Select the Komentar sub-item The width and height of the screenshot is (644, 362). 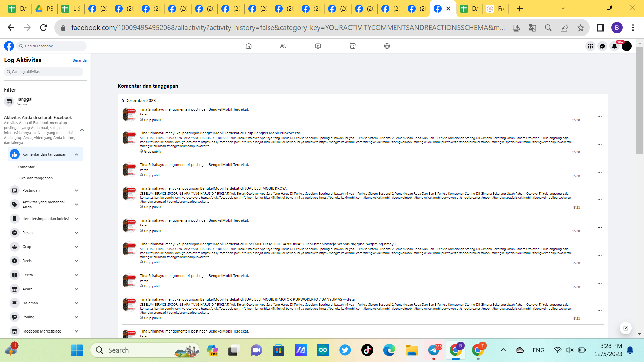(x=26, y=167)
